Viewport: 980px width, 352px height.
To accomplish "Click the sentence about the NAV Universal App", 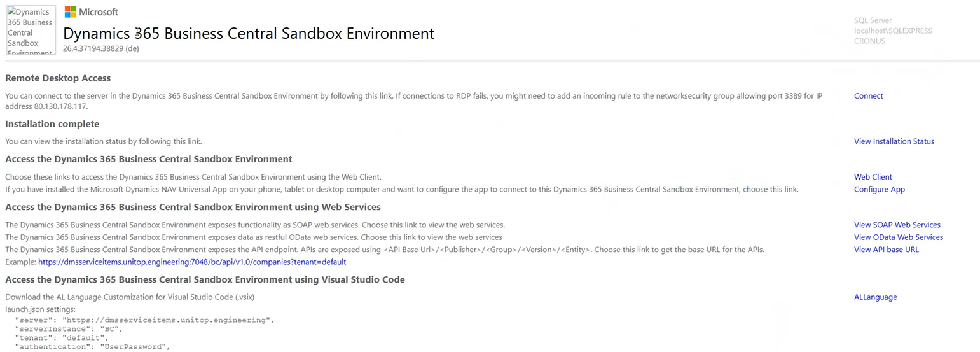I will click(x=401, y=189).
